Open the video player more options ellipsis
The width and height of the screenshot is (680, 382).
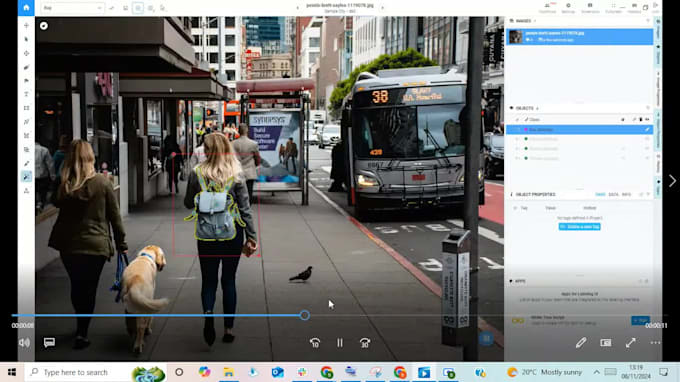[655, 343]
